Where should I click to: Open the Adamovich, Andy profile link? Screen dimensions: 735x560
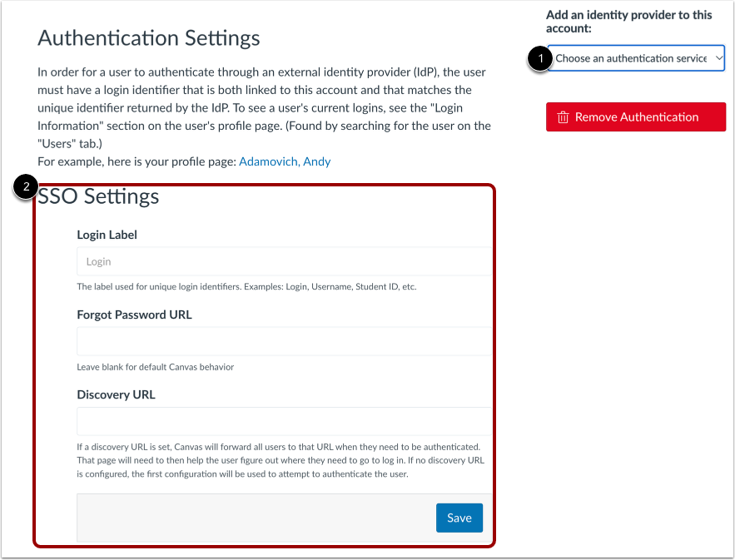286,161
